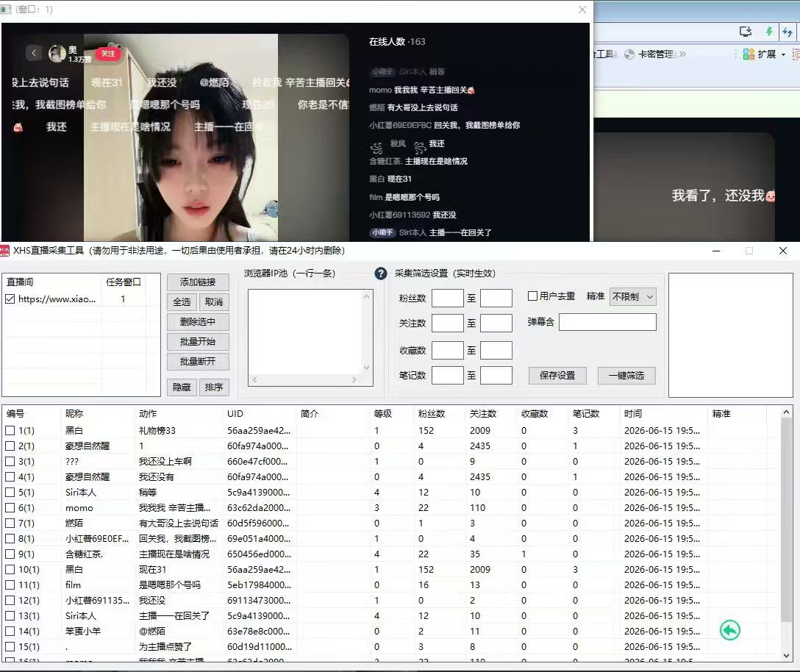Click the 保存设置 button
The image size is (800, 672).
[x=557, y=376]
